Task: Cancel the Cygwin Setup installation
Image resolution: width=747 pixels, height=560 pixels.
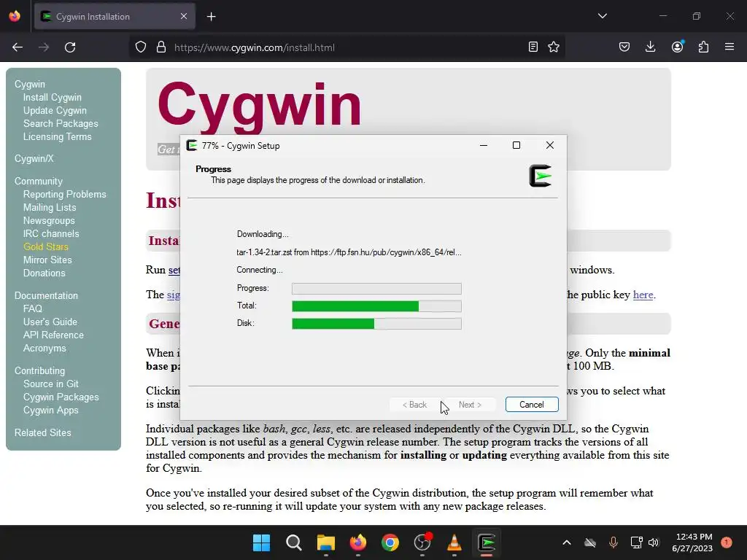Action: coord(532,404)
